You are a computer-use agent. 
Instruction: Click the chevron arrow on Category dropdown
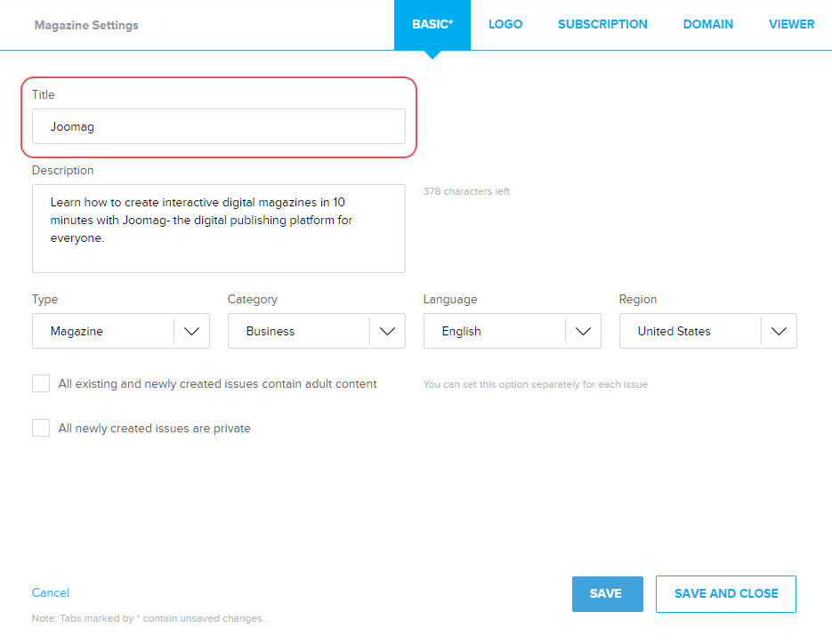(x=387, y=331)
